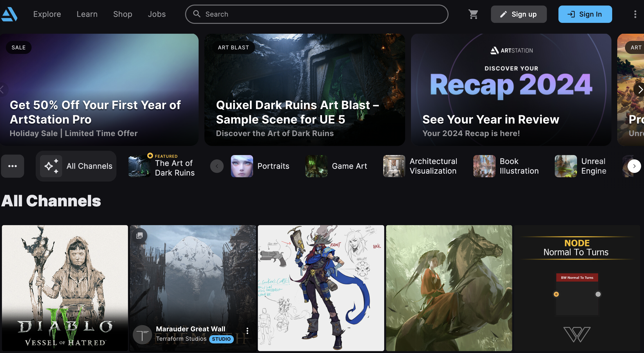The image size is (644, 353).
Task: Open the Seeker's Curse character sheet artwork
Action: 321,288
